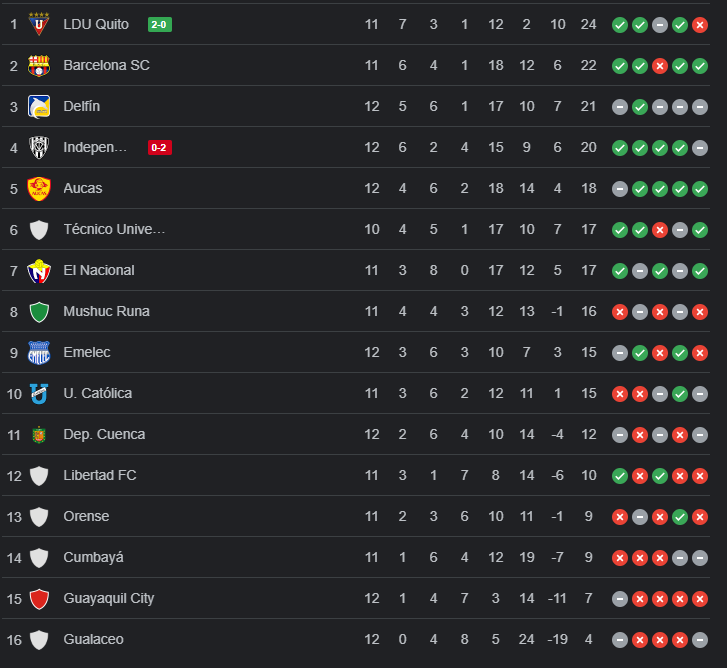Click Barcelona SC's red loss form icon

660,65
